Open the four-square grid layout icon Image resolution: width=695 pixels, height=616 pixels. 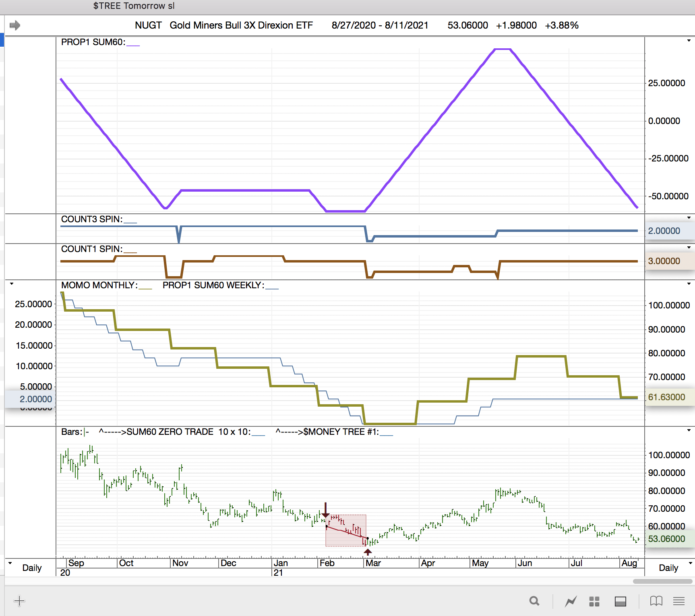click(x=594, y=602)
